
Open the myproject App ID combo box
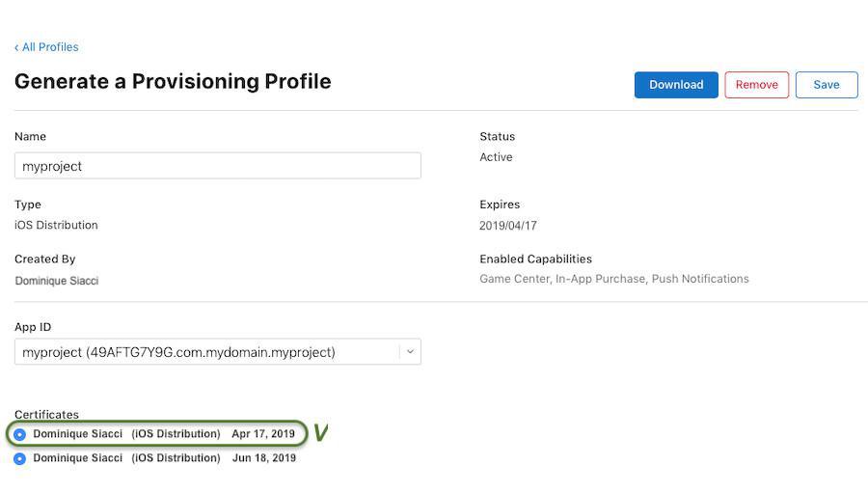pyautogui.click(x=207, y=352)
